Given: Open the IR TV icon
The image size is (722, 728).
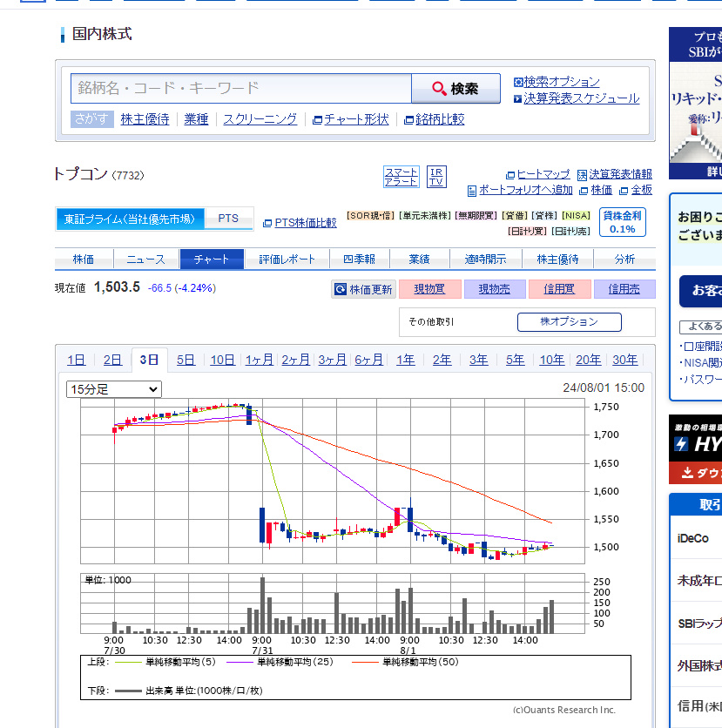Looking at the screenshot, I should (436, 177).
